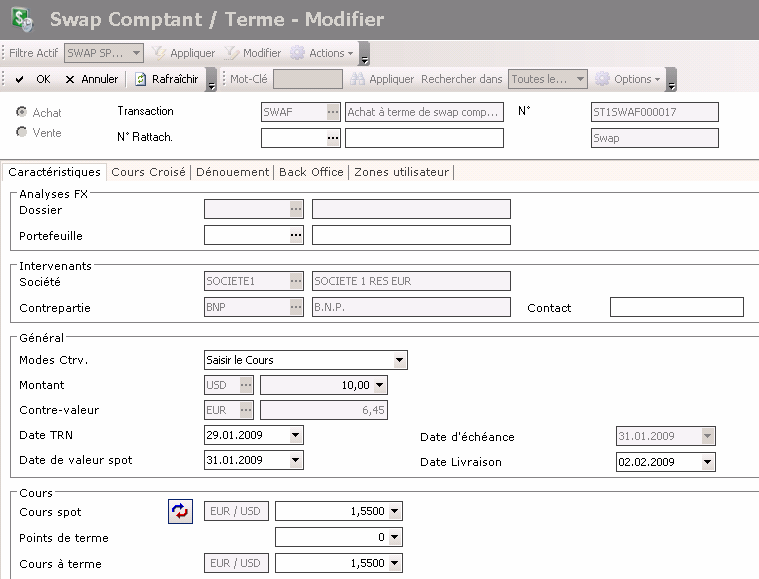Click the N° Rattach. ellipsis browse button
This screenshot has height=579, width=759.
(332, 138)
